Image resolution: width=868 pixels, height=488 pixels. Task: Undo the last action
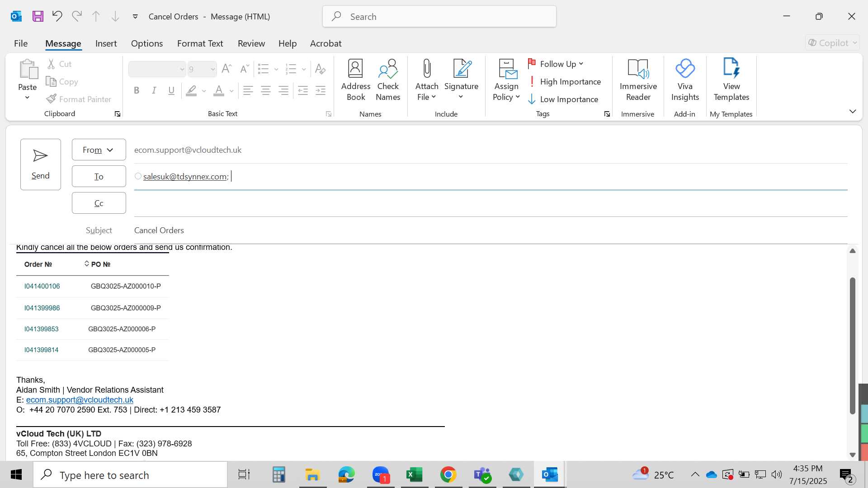[57, 16]
